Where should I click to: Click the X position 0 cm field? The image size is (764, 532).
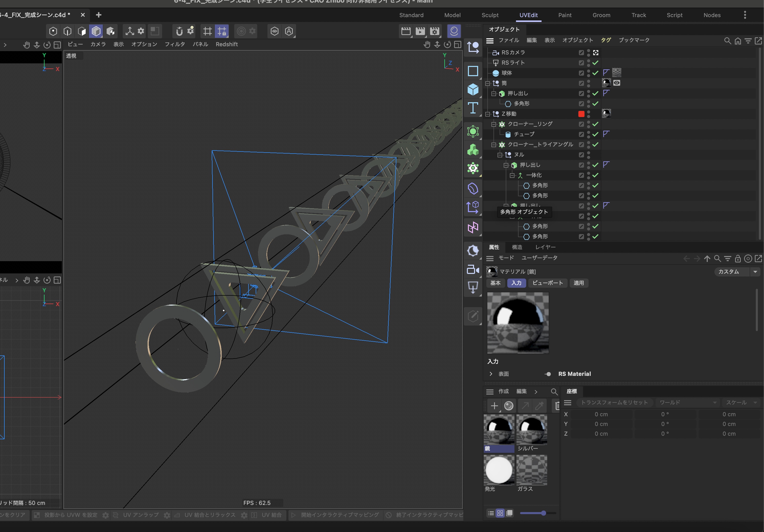[x=601, y=414]
